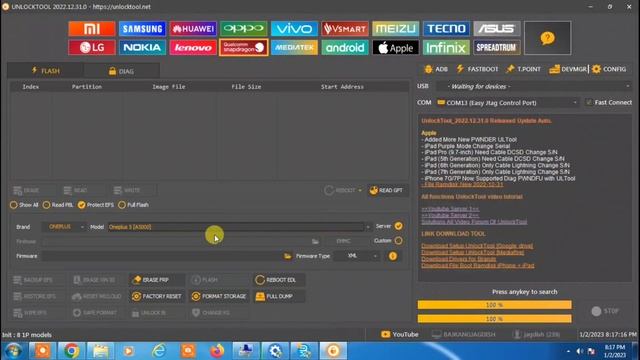Screen dimensions: 640x360
Task: Click the Firmware path input field
Action: pyautogui.click(x=161, y=256)
